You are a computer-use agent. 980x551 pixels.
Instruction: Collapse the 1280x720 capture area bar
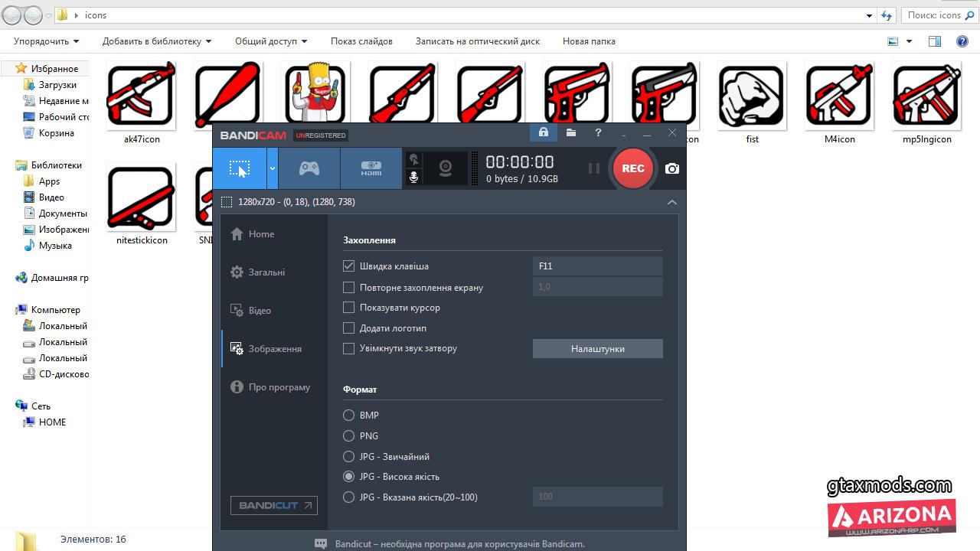[671, 202]
